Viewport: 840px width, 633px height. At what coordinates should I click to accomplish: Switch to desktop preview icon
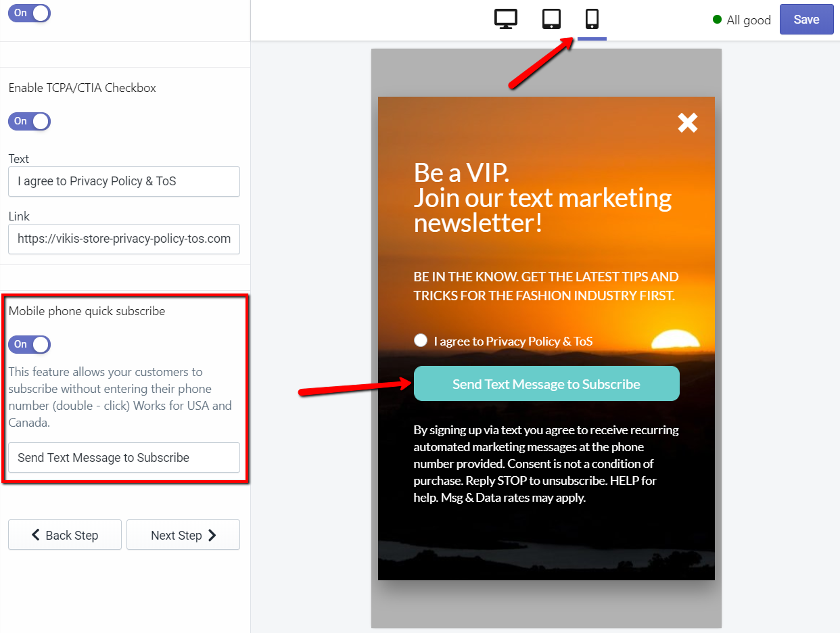tap(506, 19)
